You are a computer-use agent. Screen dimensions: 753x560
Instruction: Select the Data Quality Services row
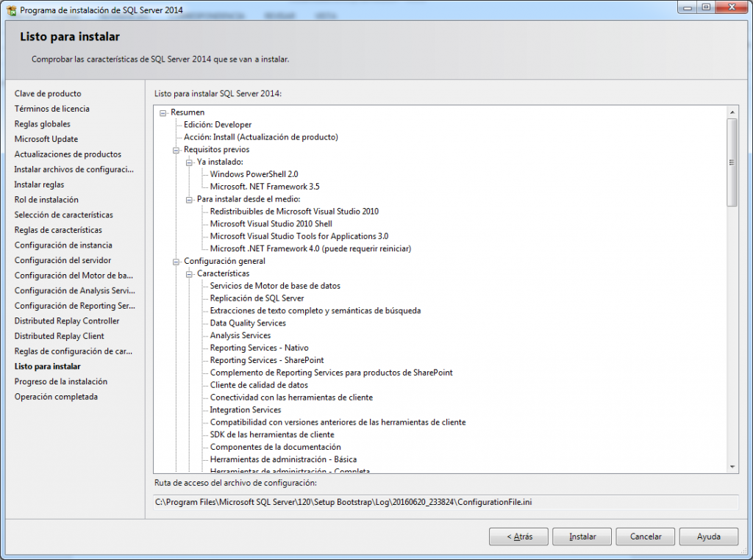[x=248, y=323]
